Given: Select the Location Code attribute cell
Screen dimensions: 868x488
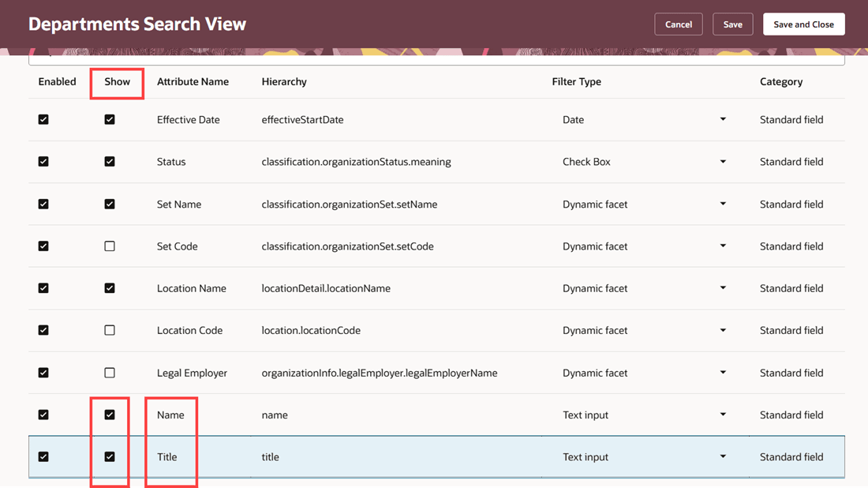Looking at the screenshot, I should tap(189, 330).
